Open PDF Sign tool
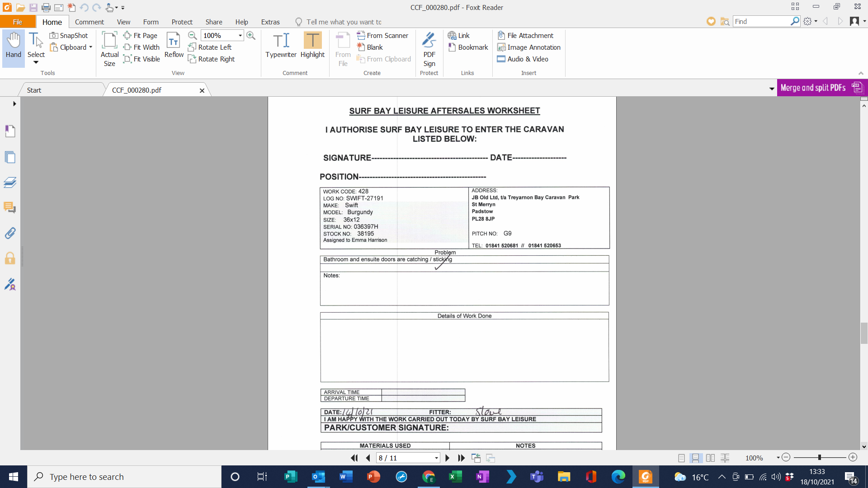 [429, 49]
